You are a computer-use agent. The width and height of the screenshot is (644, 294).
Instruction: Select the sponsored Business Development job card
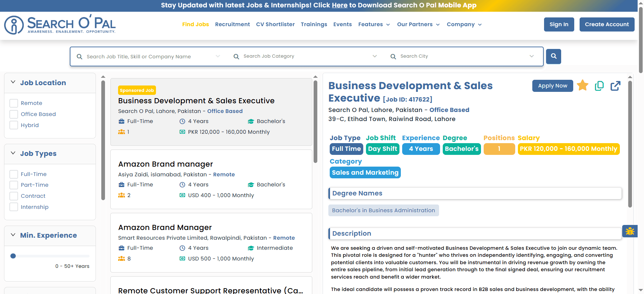click(x=211, y=112)
